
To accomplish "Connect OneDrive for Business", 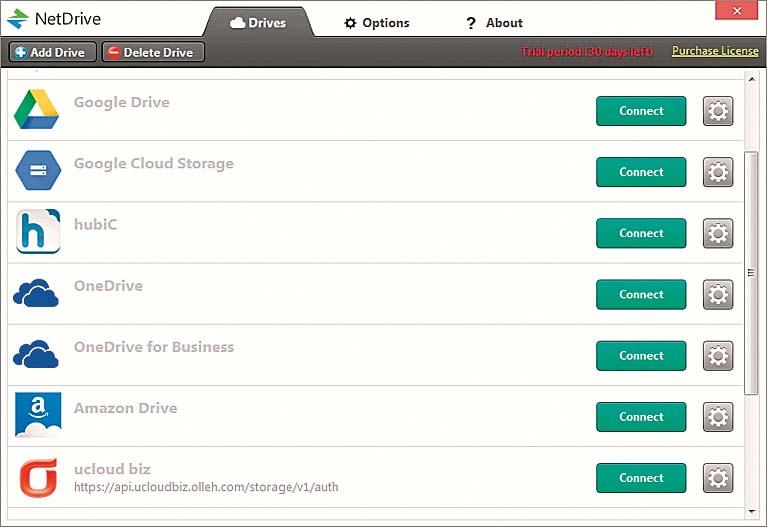I will point(641,356).
